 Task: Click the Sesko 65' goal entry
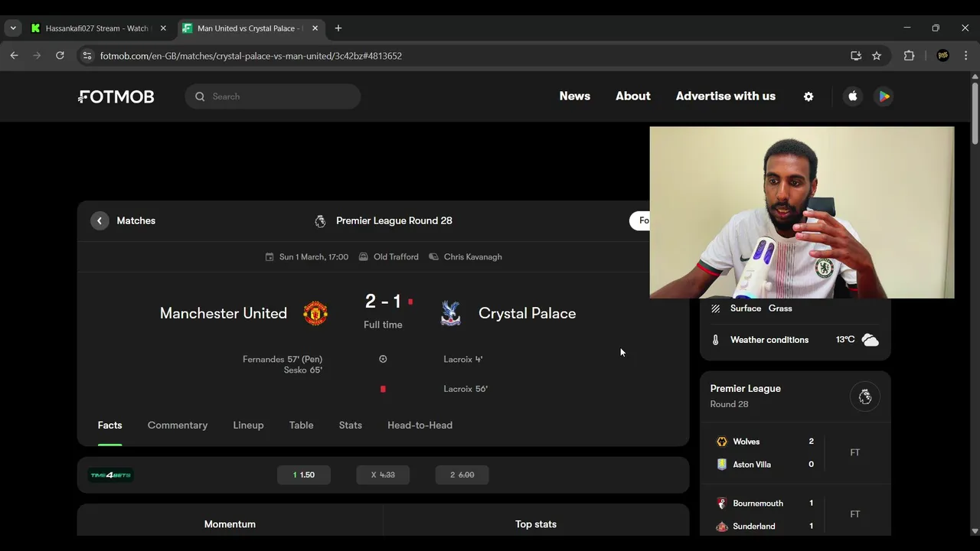coord(303,370)
